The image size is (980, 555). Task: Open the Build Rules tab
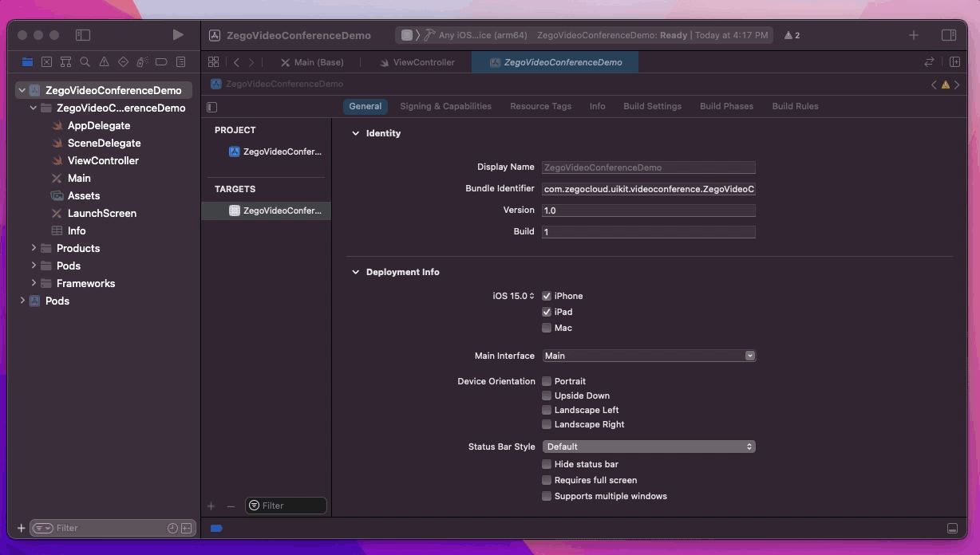[795, 106]
